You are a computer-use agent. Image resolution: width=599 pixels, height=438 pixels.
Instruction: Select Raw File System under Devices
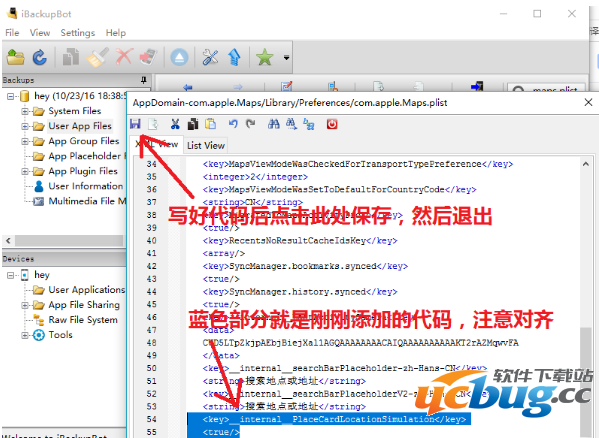pyautogui.click(x=83, y=320)
